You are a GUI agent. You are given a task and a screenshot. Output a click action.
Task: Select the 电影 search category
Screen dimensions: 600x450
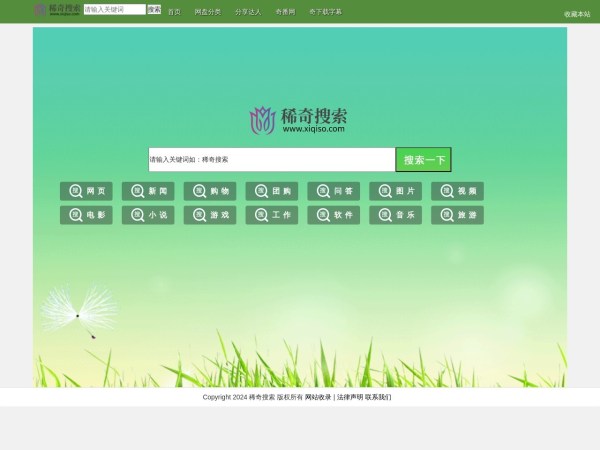pos(86,215)
